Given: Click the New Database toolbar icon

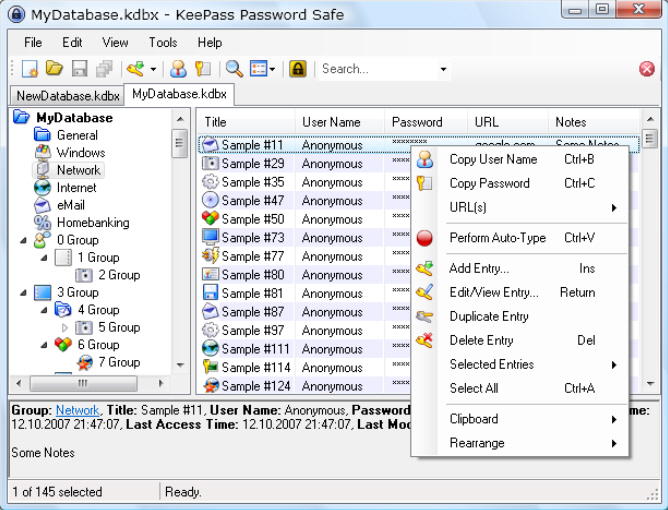Looking at the screenshot, I should (30, 69).
